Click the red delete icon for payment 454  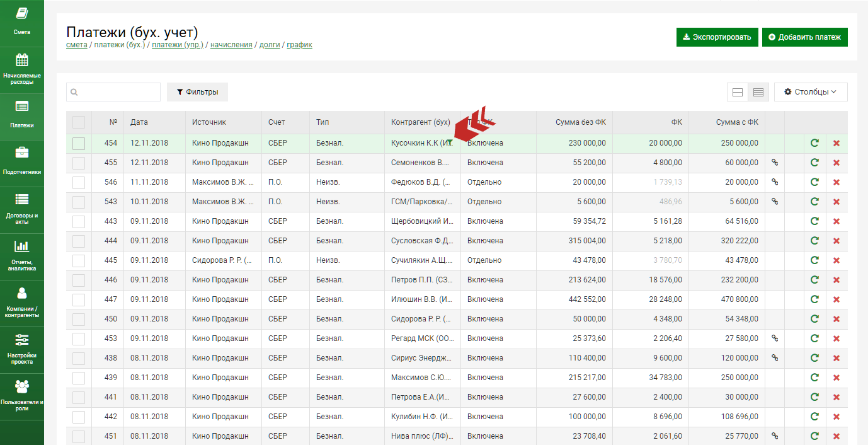point(837,143)
